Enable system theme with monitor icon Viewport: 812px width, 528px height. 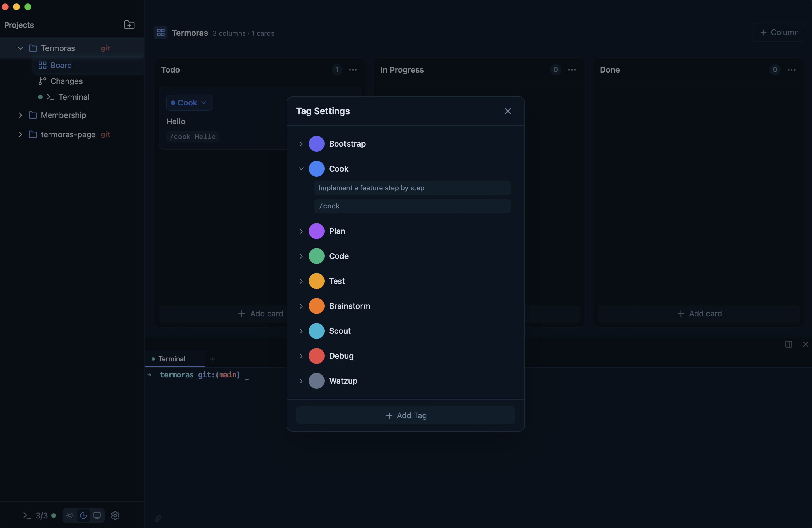[97, 516]
